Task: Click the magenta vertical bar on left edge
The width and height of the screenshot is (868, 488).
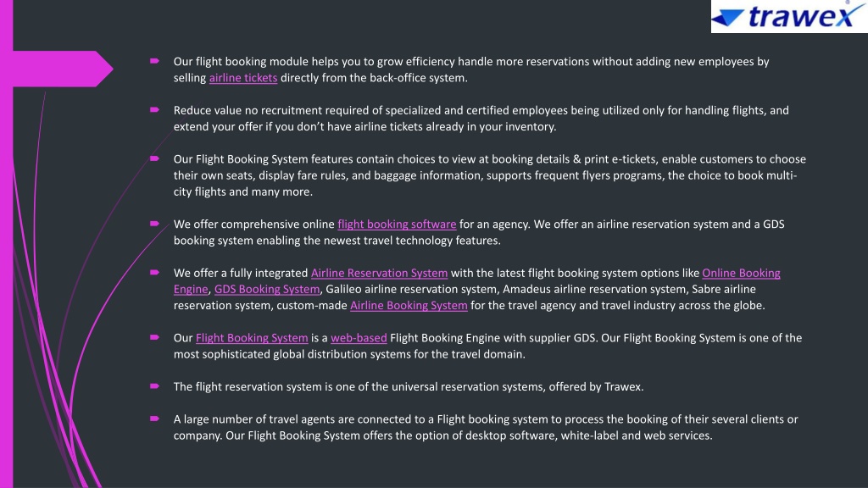Action: click(6, 244)
